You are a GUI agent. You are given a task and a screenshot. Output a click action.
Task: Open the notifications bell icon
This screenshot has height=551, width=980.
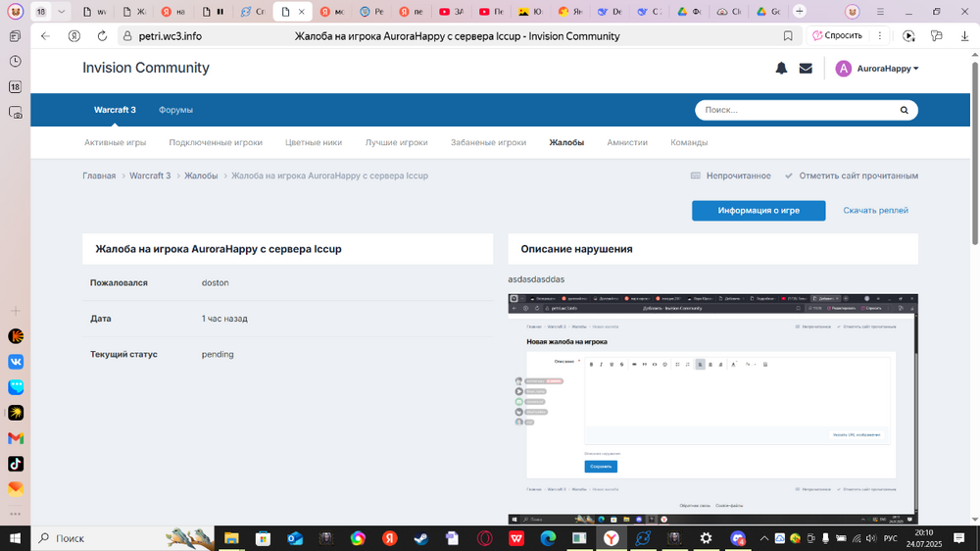pyautogui.click(x=781, y=69)
